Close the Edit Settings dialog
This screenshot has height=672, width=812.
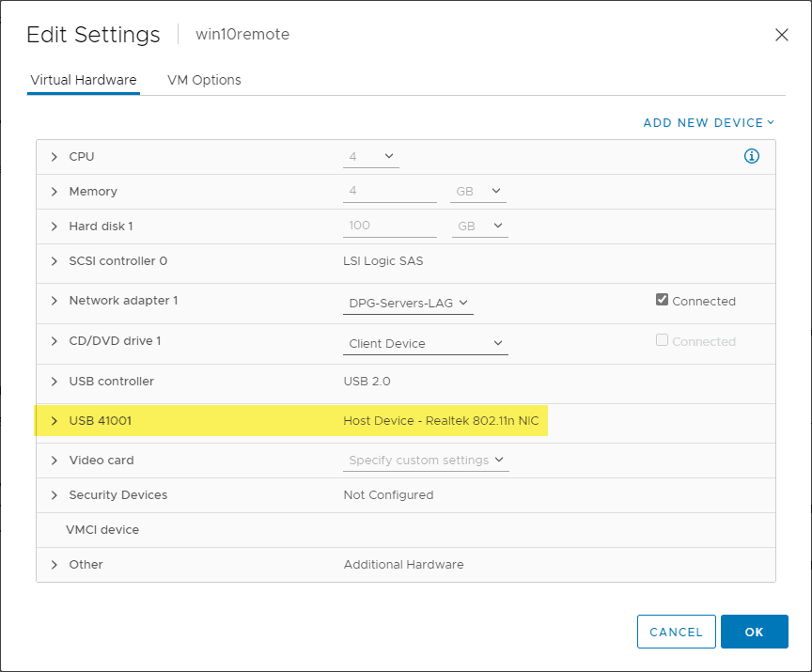pyautogui.click(x=781, y=35)
